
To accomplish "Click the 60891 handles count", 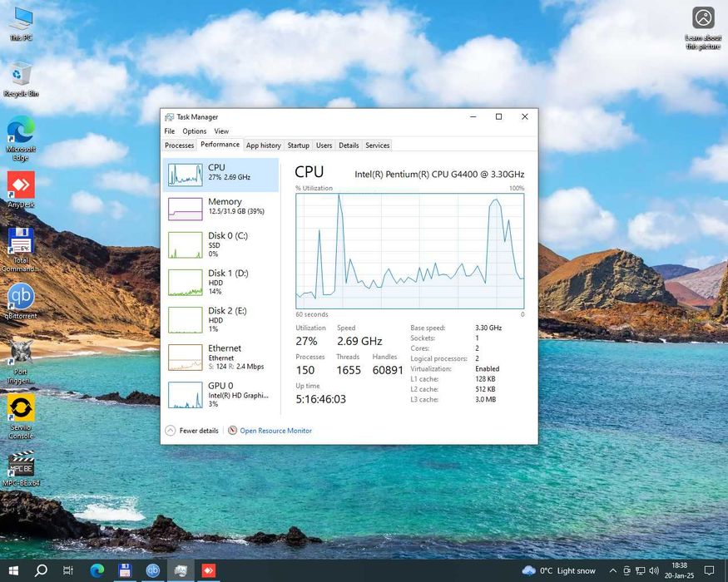I will click(x=388, y=370).
